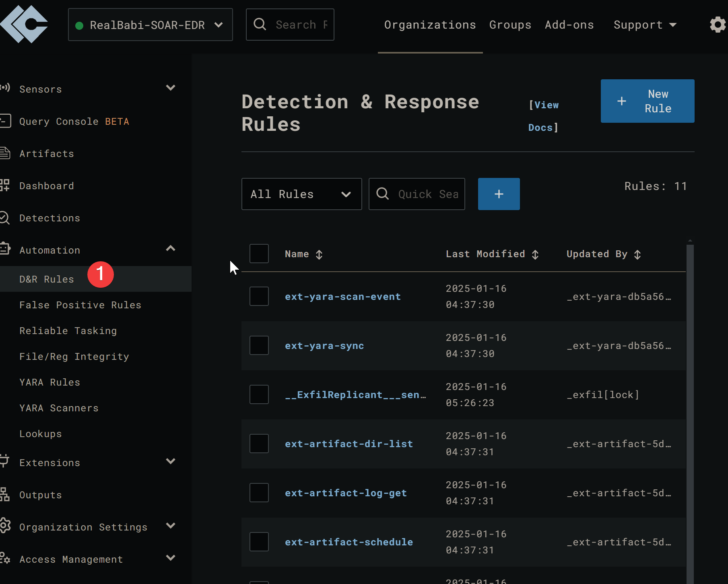Focus the top Search input field
728x584 pixels.
(x=290, y=25)
